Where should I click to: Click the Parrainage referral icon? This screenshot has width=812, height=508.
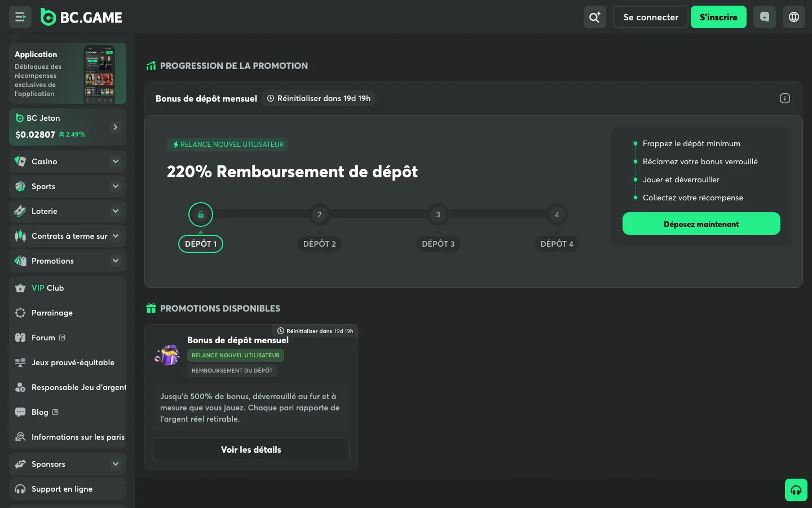pyautogui.click(x=20, y=313)
